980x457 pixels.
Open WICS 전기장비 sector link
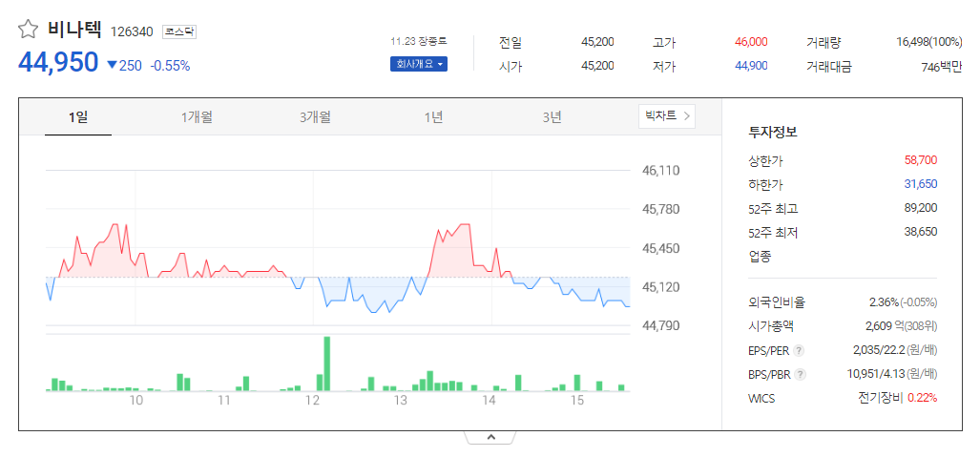pyautogui.click(x=882, y=398)
